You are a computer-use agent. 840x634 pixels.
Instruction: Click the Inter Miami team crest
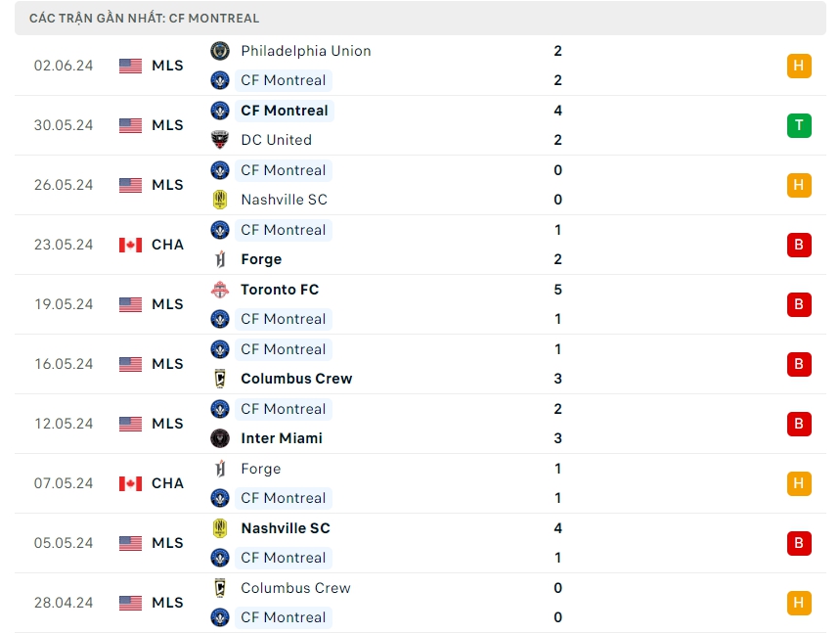click(x=220, y=438)
